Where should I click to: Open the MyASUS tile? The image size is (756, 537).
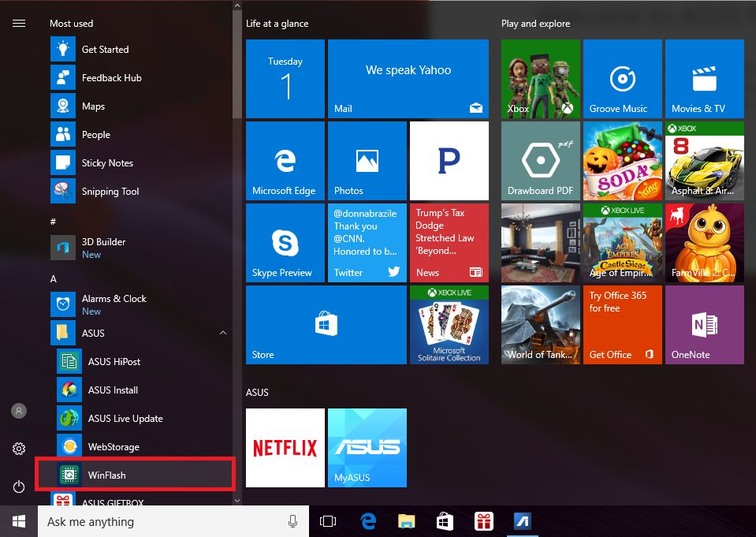tap(367, 448)
